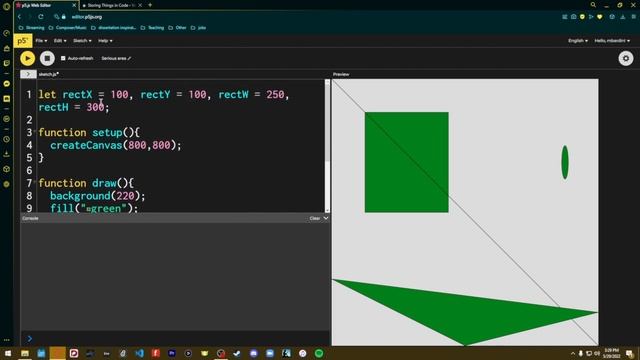Run the sketch with the yellow play button
The image size is (640, 360).
click(x=27, y=58)
